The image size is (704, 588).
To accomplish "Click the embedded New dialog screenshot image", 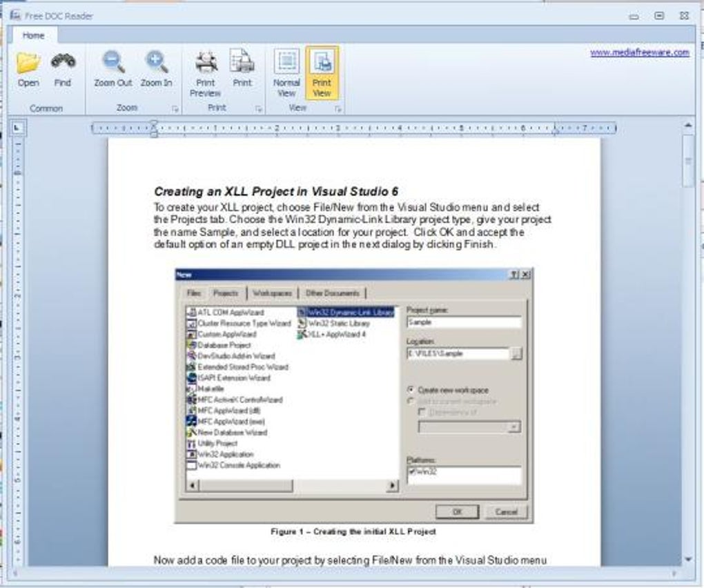I will [x=354, y=396].
